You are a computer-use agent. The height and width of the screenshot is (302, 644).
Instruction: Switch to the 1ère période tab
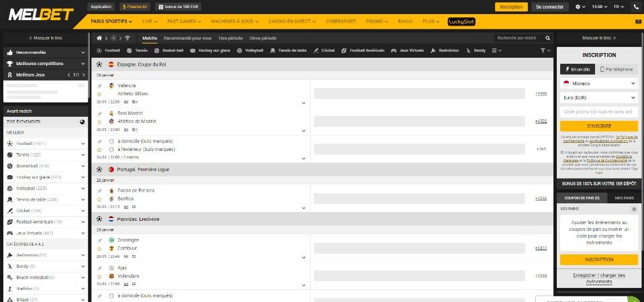(x=230, y=38)
